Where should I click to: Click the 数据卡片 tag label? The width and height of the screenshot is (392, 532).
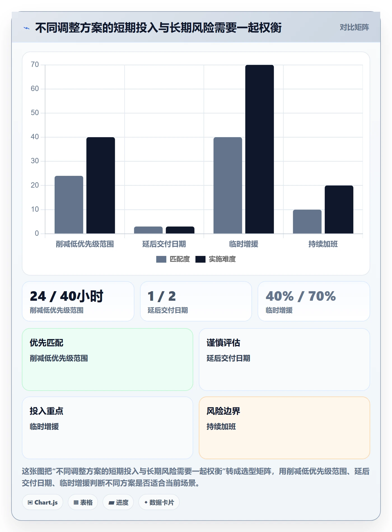(162, 503)
